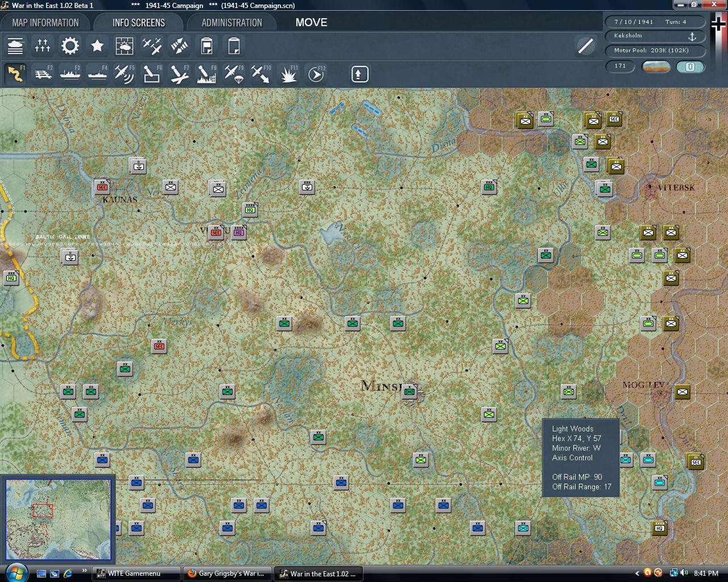Select the red SEC counter south of Kaunas

pos(159,346)
